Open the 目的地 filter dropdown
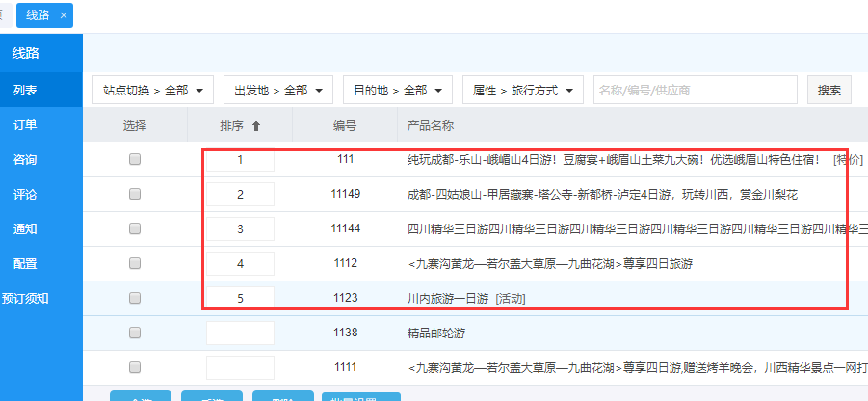Image resolution: width=868 pixels, height=401 pixels. pyautogui.click(x=397, y=91)
